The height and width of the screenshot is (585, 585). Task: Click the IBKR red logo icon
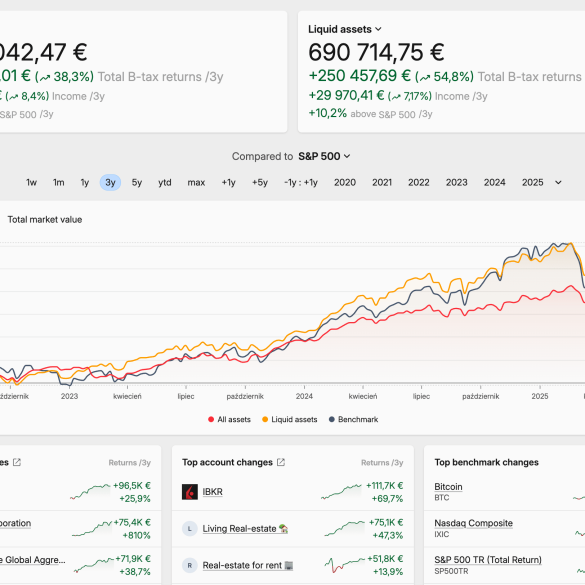click(x=190, y=492)
